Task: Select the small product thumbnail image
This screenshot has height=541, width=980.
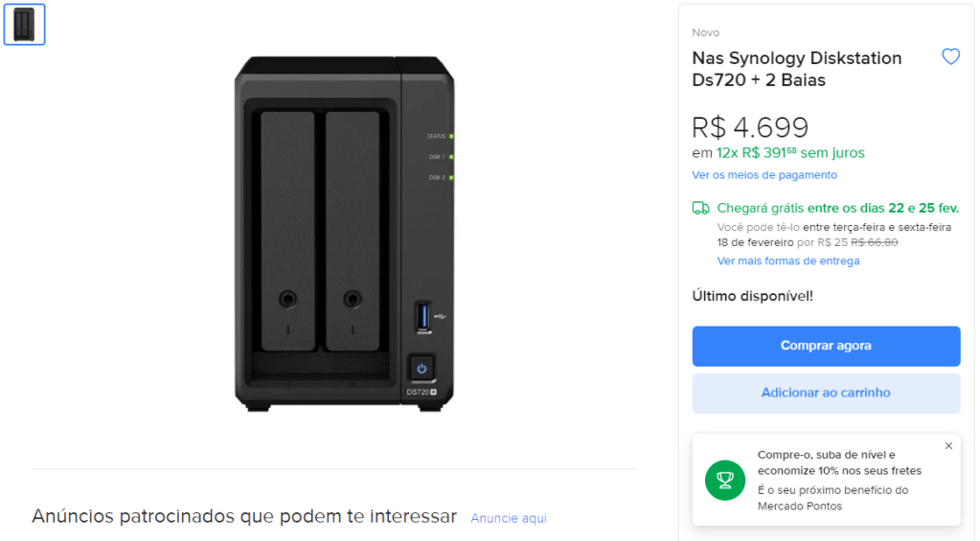Action: pyautogui.click(x=24, y=25)
